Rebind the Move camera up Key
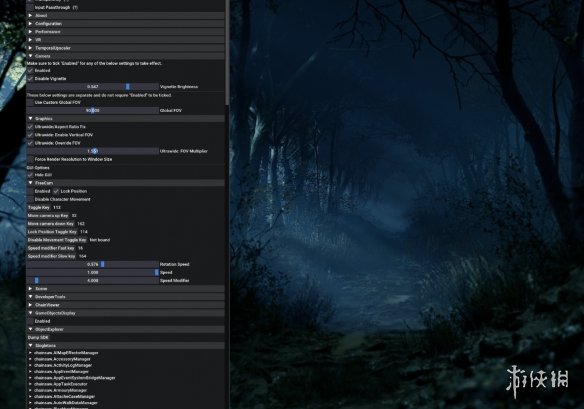The height and width of the screenshot is (409, 584). (48, 216)
